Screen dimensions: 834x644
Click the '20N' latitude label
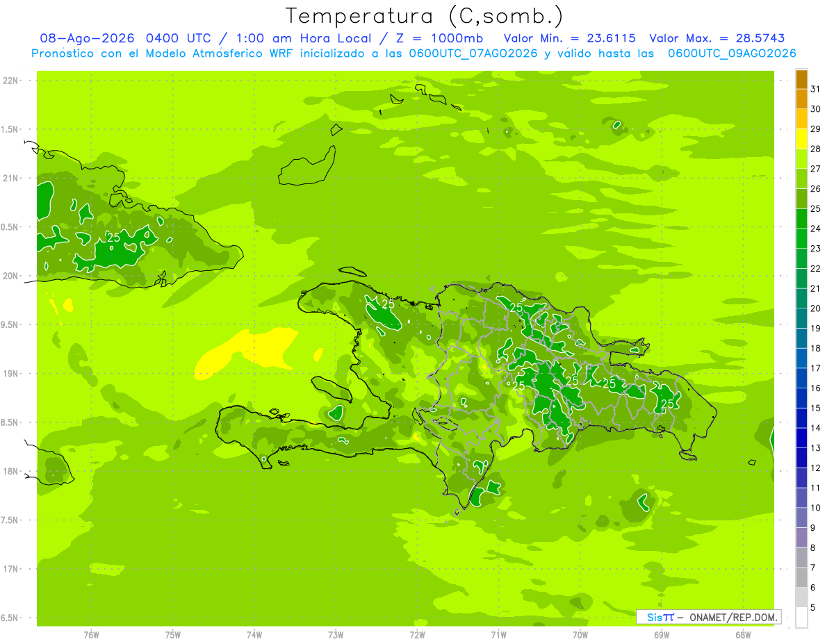(x=10, y=276)
